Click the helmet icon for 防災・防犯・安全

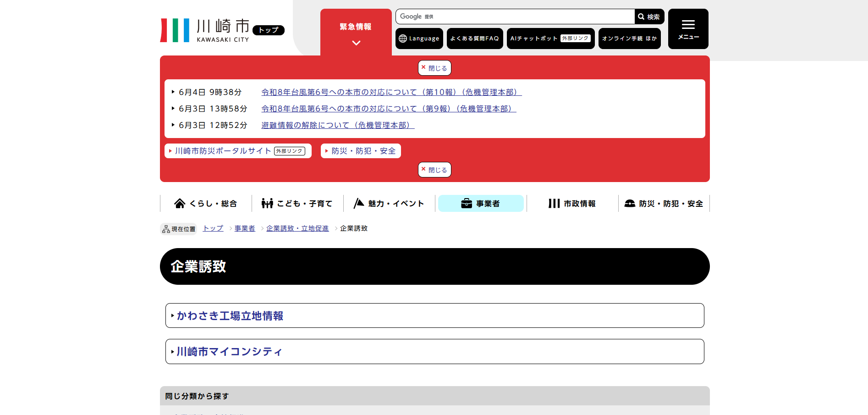click(630, 204)
